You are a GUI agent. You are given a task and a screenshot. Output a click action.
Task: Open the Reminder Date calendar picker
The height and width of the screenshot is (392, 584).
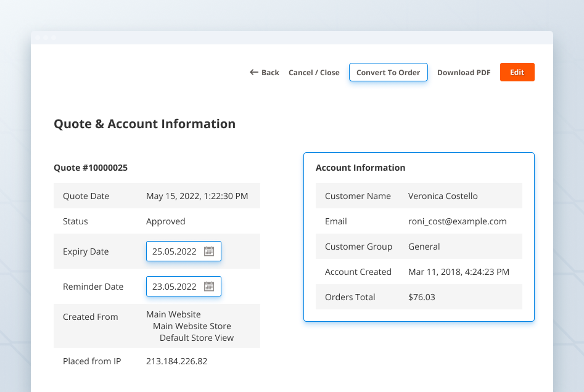[x=209, y=286]
